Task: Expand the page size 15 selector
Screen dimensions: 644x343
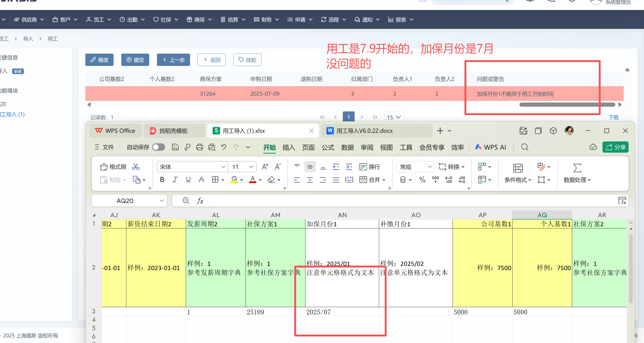Action: pos(394,117)
